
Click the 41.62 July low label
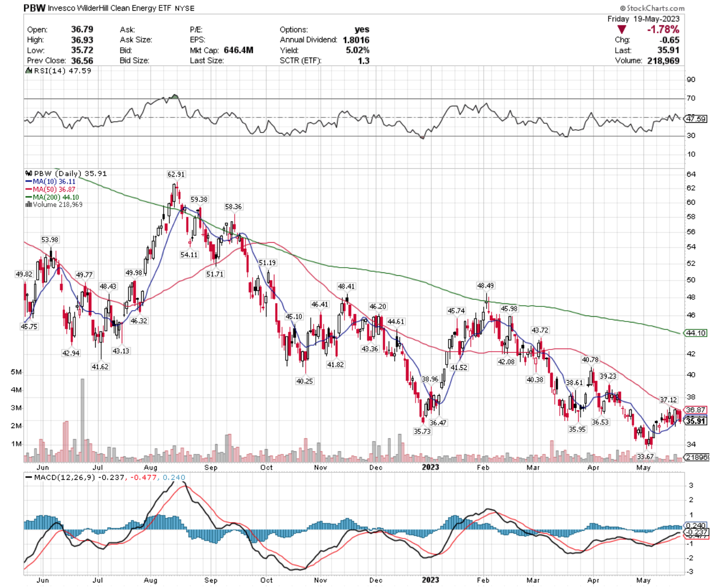(100, 367)
